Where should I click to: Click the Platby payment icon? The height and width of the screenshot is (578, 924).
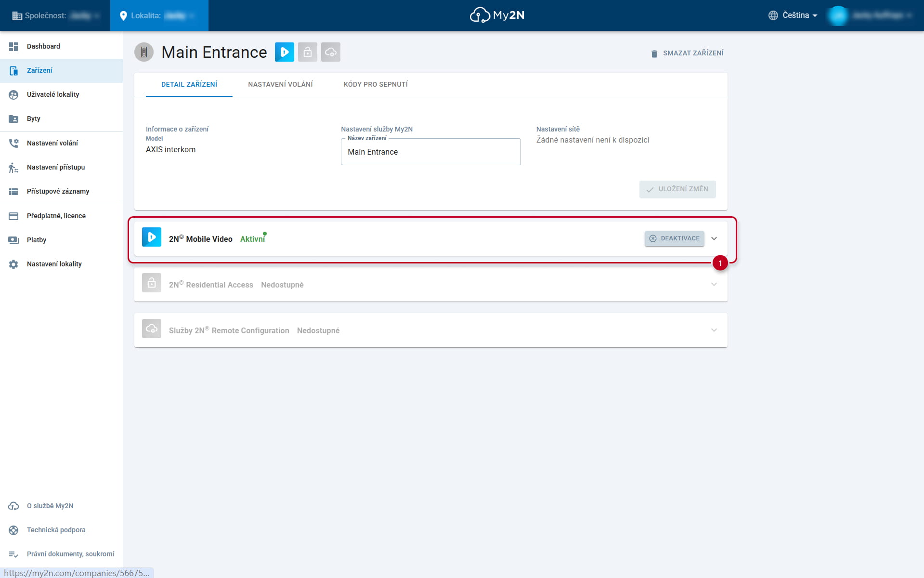click(13, 240)
